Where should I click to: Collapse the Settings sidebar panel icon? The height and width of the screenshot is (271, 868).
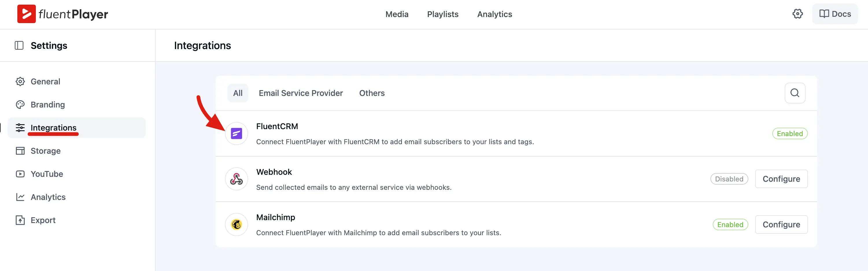pos(19,45)
